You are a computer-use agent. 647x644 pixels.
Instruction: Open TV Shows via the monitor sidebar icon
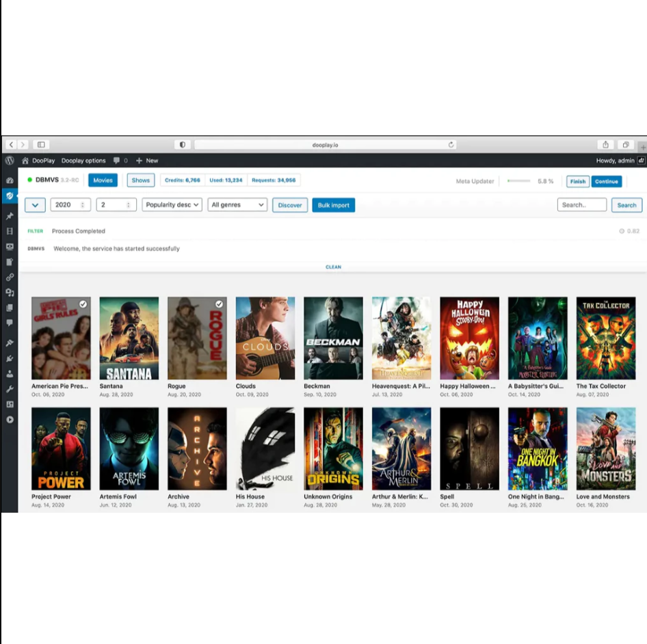pos(10,246)
